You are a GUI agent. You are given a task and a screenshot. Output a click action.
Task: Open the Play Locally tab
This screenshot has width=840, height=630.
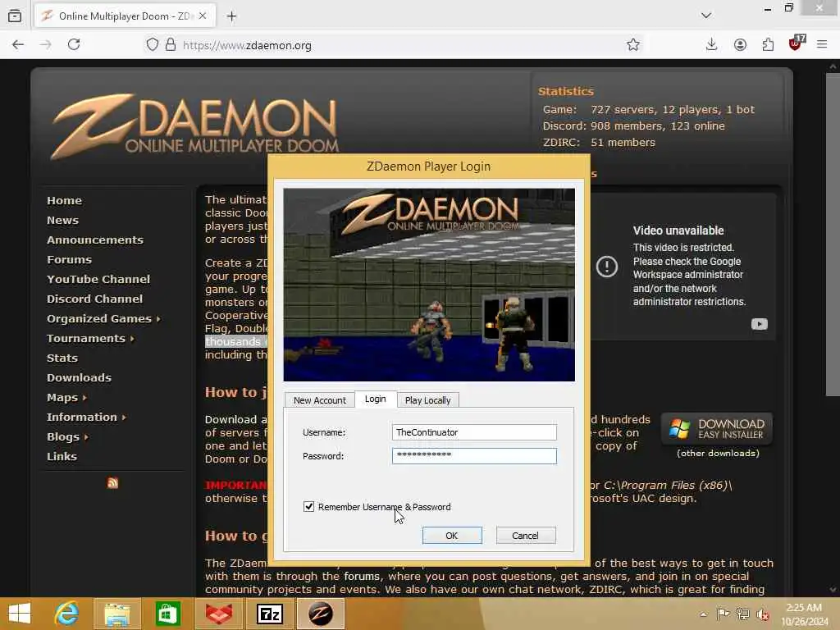[x=427, y=400]
